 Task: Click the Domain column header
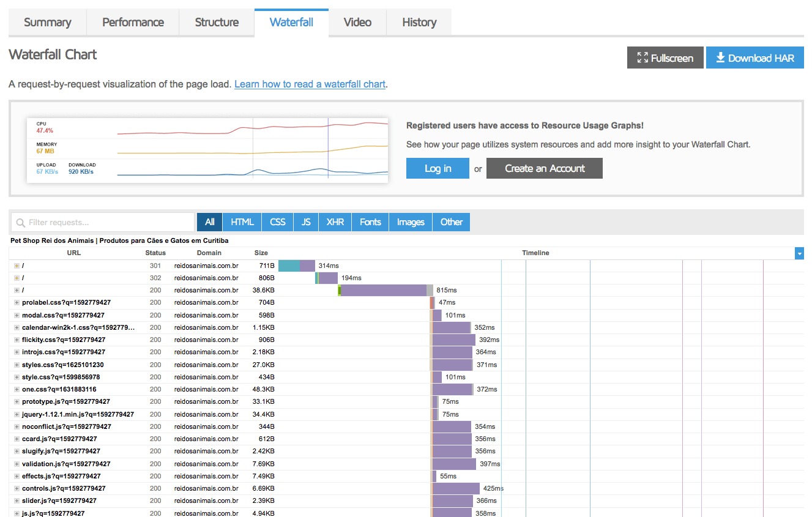(209, 253)
